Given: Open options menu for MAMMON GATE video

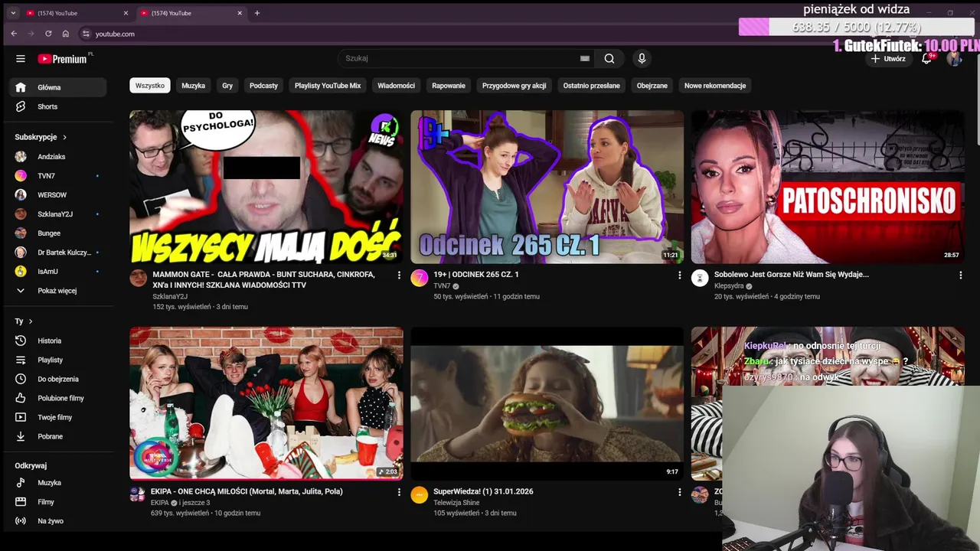Looking at the screenshot, I should click(x=399, y=275).
